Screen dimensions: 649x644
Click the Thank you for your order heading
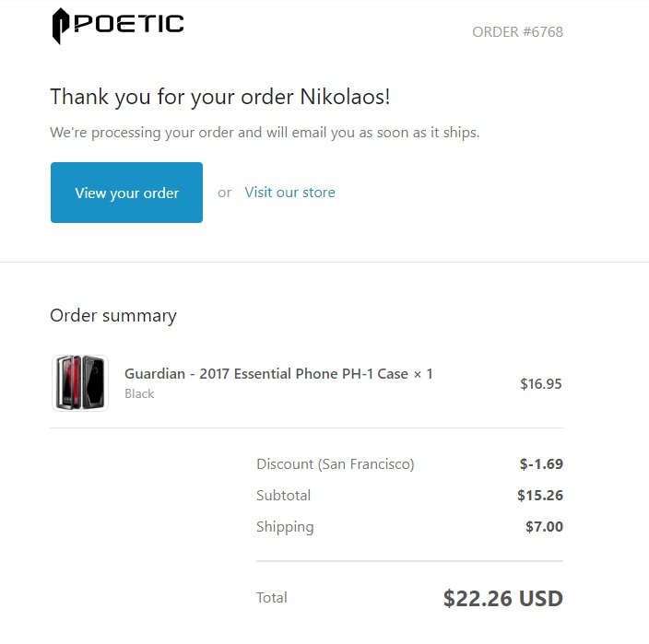[219, 98]
